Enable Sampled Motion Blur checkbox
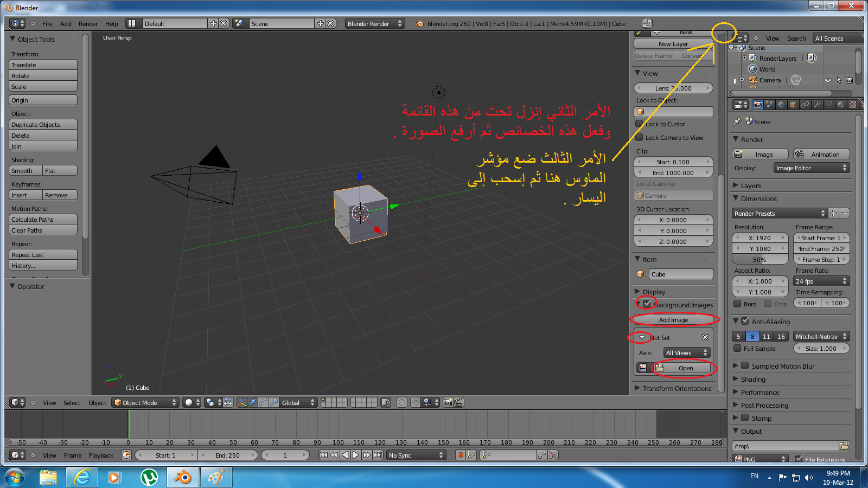The image size is (868, 488). click(x=745, y=366)
